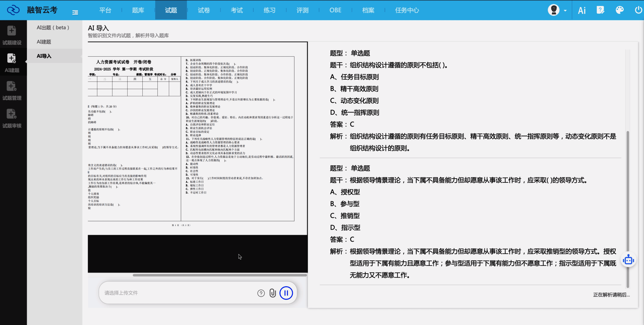Open the help document icon
Viewport: 644px width, 325px height.
click(x=601, y=10)
